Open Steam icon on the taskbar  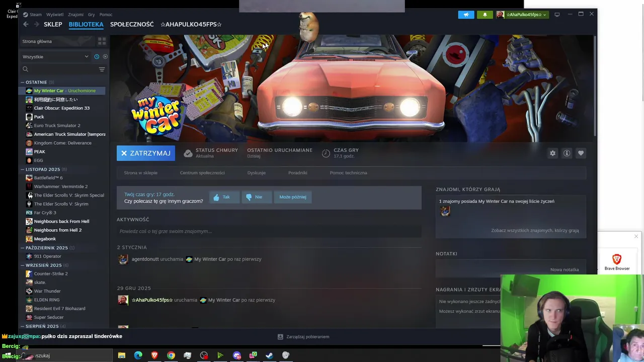tap(269, 355)
